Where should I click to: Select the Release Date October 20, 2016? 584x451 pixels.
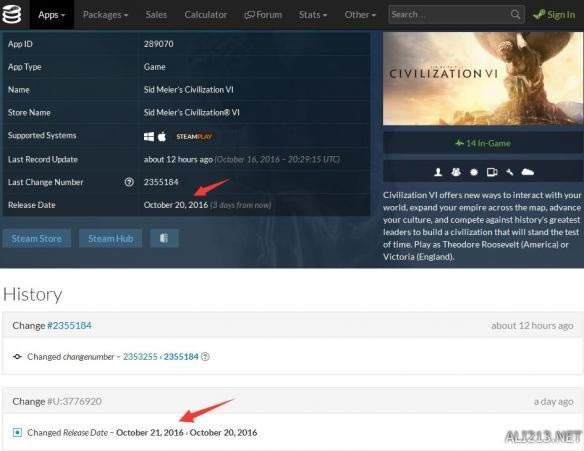pos(176,205)
